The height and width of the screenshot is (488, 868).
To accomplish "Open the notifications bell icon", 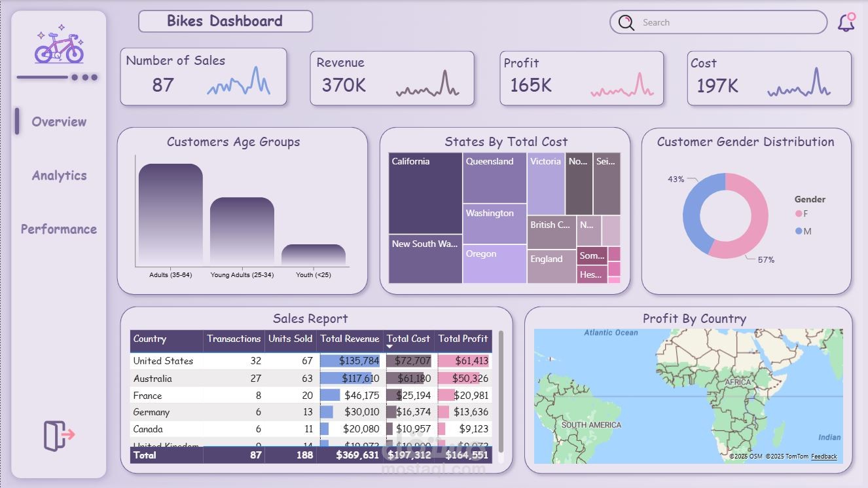I will click(846, 22).
